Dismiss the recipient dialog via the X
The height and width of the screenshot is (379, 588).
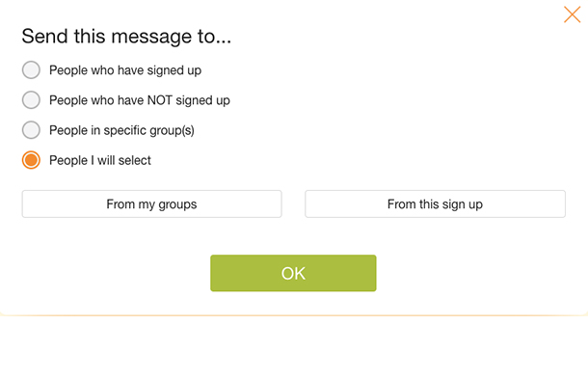(x=572, y=14)
